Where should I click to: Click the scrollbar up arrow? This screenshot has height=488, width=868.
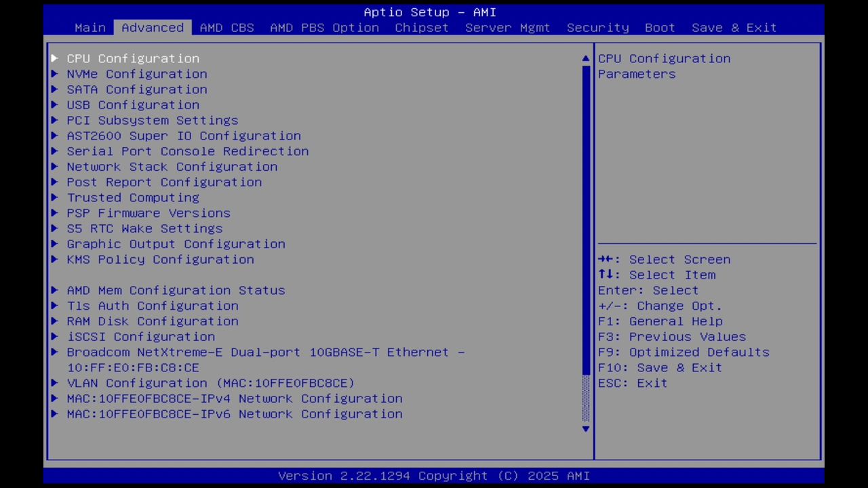[585, 58]
